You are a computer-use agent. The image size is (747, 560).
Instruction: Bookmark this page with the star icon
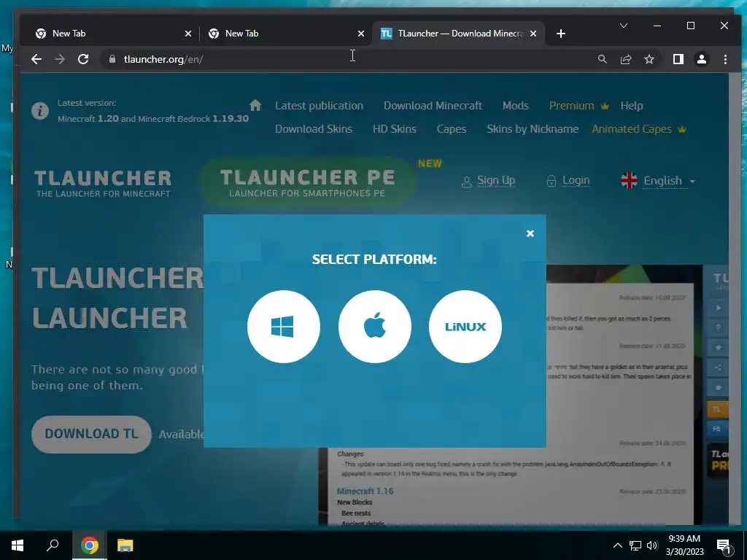pyautogui.click(x=649, y=59)
